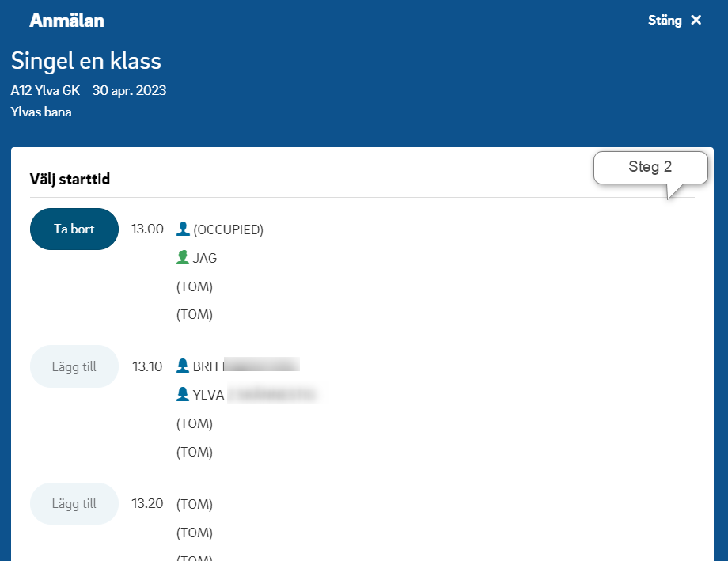Click the green person icon beside JAG
The height and width of the screenshot is (561, 728).
183,257
